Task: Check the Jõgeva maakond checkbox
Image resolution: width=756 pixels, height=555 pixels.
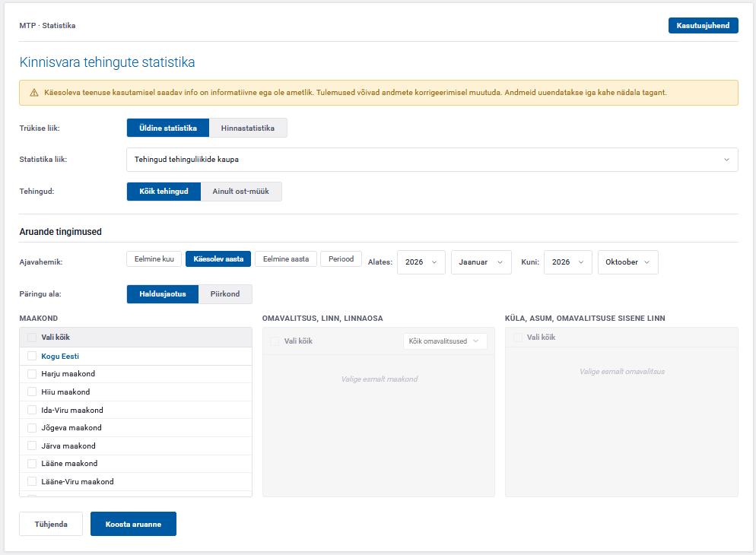Action: (32, 428)
